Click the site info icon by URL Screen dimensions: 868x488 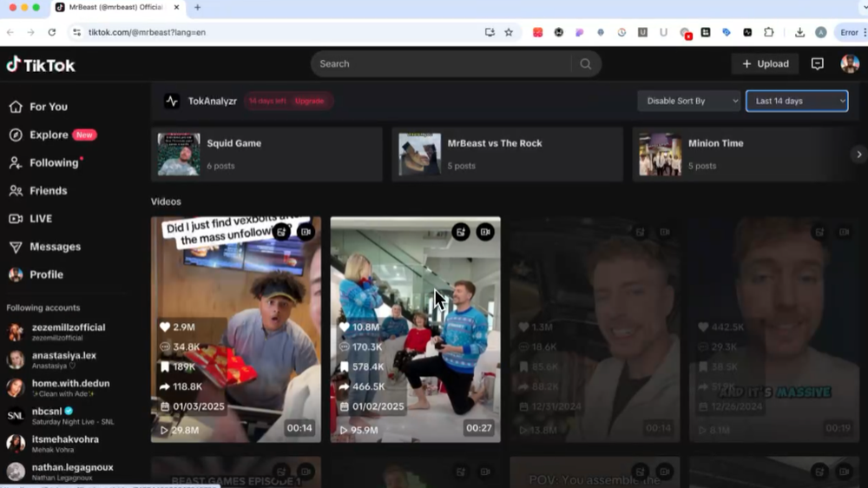point(77,33)
